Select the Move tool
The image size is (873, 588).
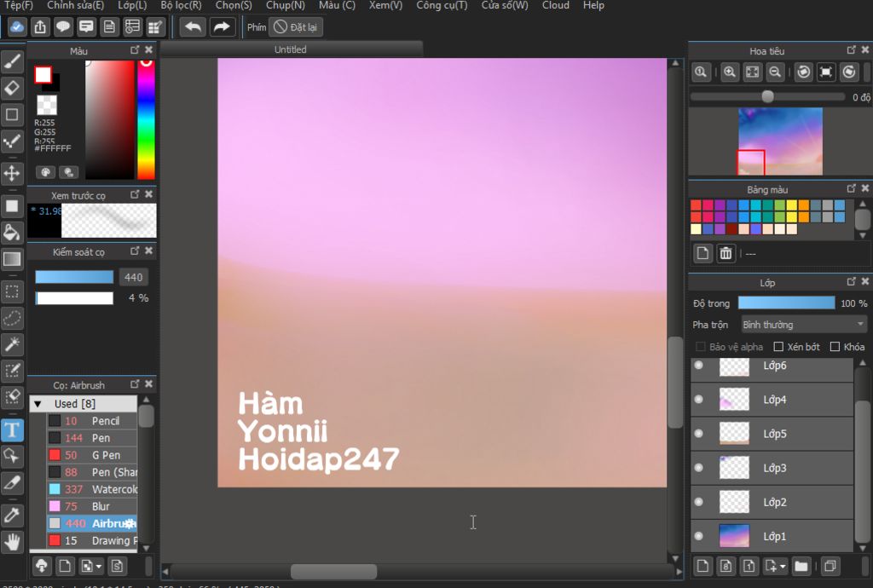coord(12,173)
